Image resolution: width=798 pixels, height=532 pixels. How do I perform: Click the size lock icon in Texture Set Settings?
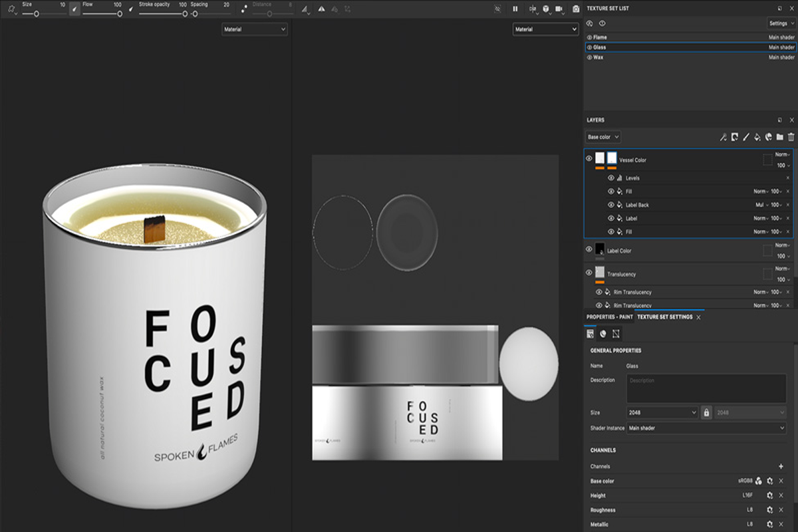pyautogui.click(x=706, y=412)
